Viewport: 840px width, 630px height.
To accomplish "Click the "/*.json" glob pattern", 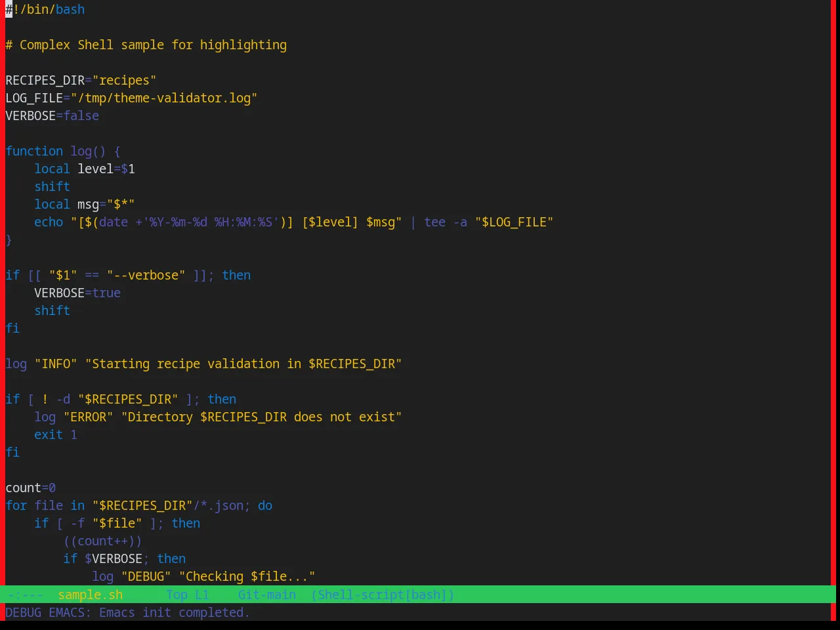I will click(x=218, y=506).
